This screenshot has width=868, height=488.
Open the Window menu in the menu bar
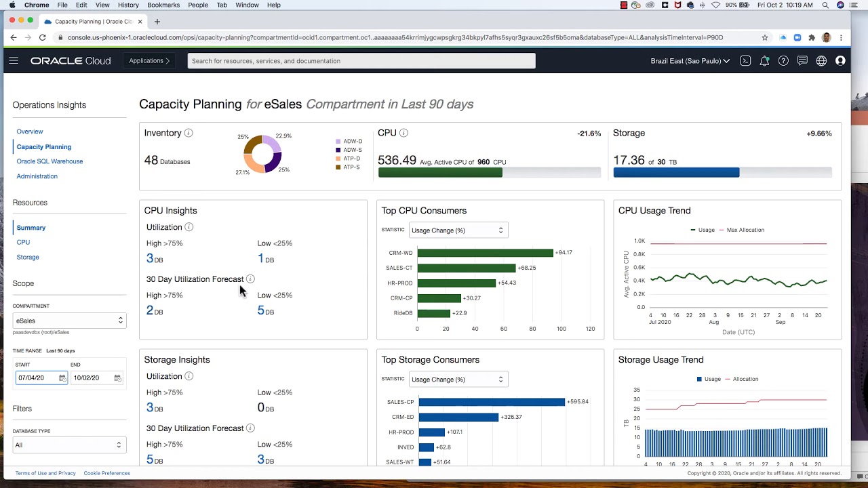coord(247,5)
